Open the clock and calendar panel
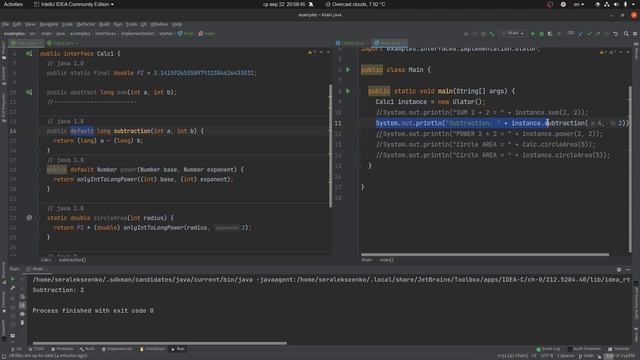This screenshot has height=360, width=640. (284, 4)
